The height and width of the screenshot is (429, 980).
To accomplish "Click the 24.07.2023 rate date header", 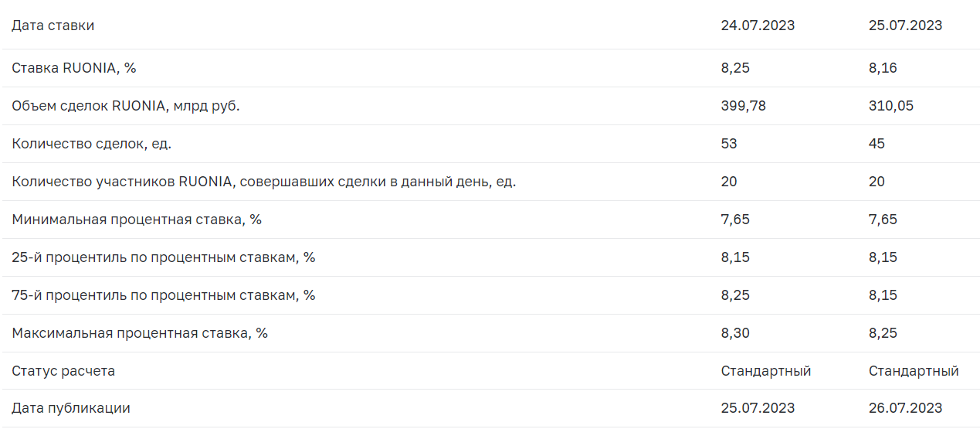I will pyautogui.click(x=758, y=26).
